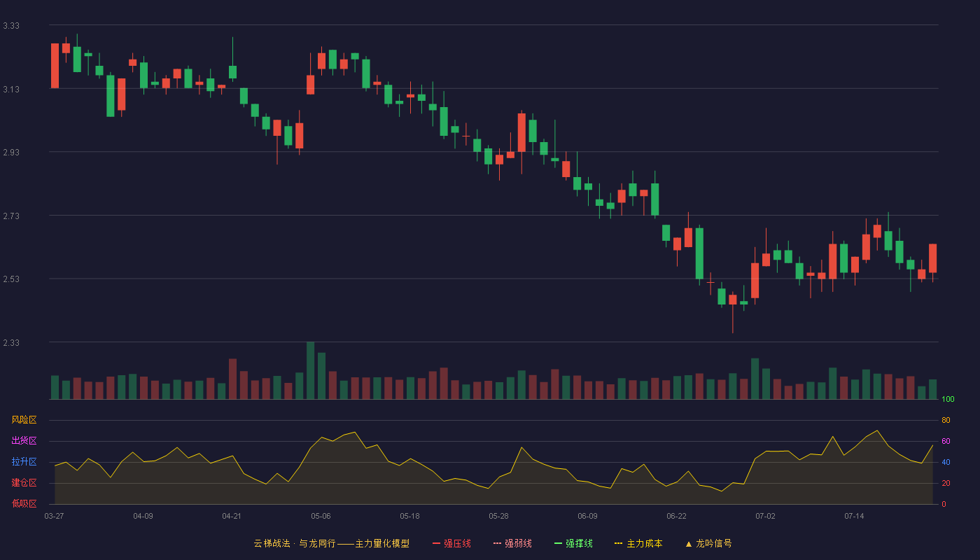
Task: Click the 04-09 date label
Action: click(x=143, y=516)
